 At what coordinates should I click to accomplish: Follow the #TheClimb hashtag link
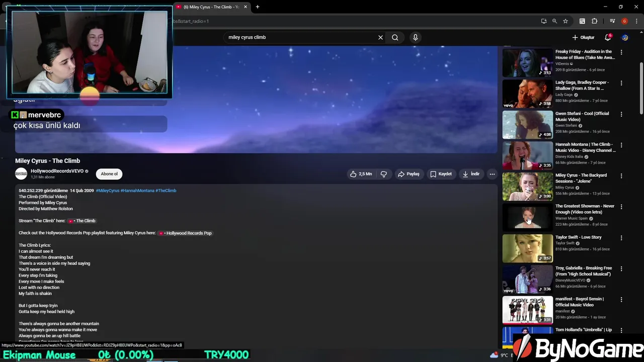pyautogui.click(x=166, y=191)
